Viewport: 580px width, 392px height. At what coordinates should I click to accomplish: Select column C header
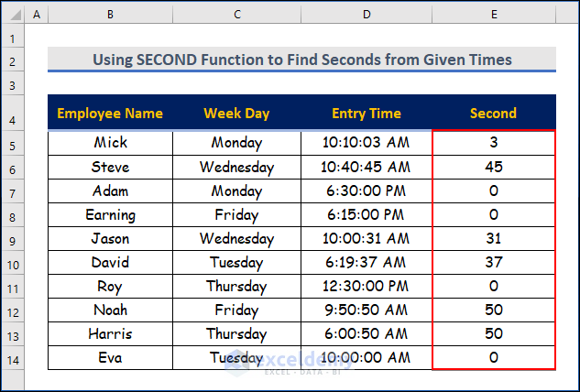click(236, 15)
